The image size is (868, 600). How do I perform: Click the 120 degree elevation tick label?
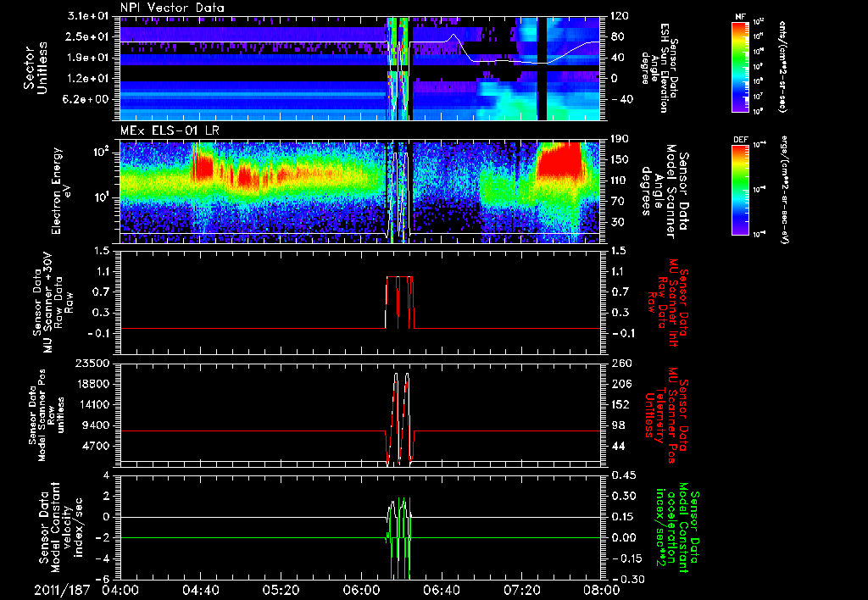619,16
